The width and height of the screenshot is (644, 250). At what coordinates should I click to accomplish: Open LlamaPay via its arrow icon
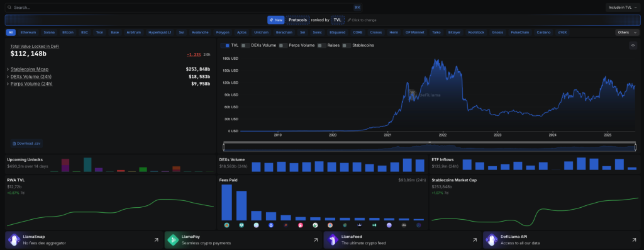pyautogui.click(x=316, y=240)
